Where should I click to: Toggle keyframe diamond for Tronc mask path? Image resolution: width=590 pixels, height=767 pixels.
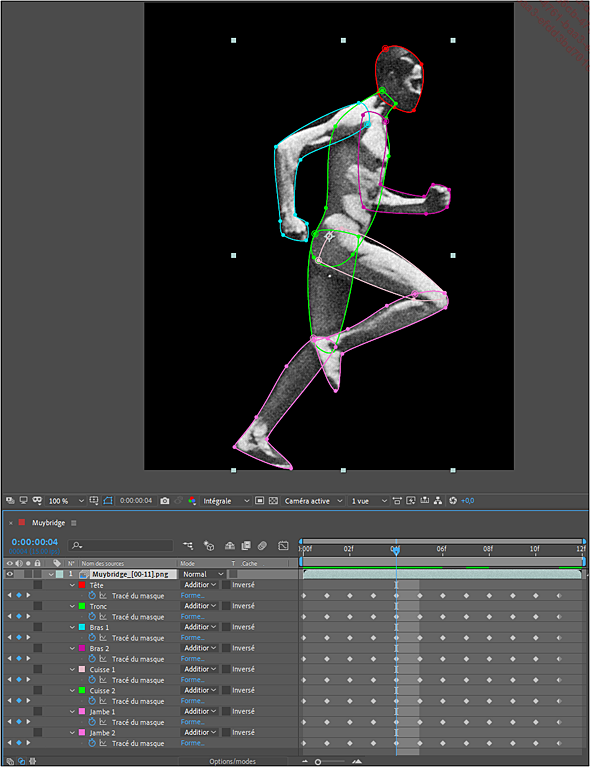point(19,616)
